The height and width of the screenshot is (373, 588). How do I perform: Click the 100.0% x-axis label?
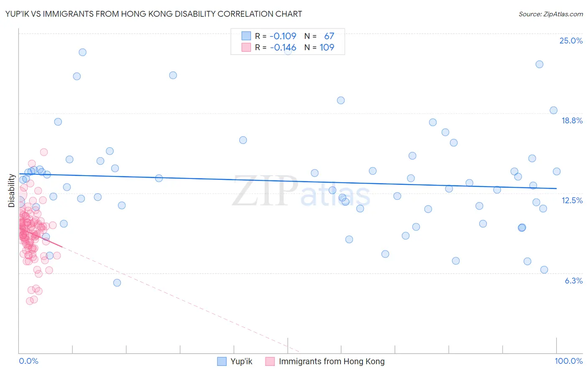(569, 361)
